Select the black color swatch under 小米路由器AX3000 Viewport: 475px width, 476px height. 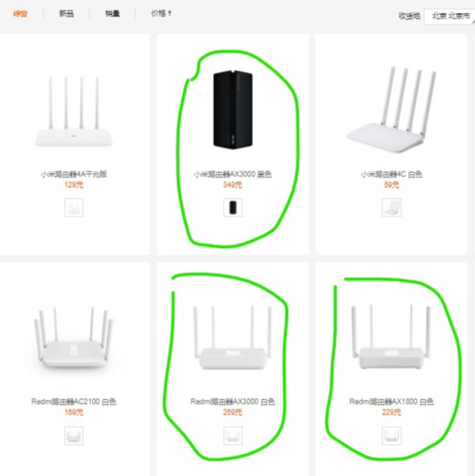tap(233, 208)
